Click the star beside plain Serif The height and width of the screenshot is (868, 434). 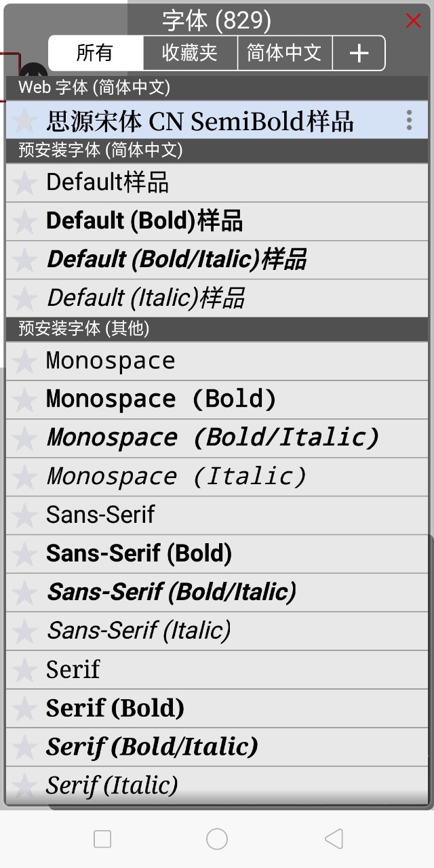pos(24,670)
